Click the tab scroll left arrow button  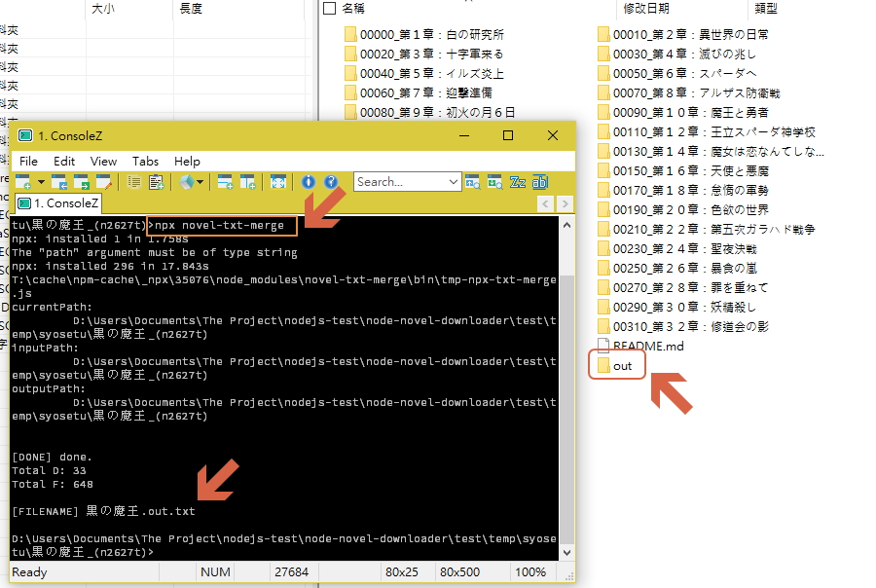pos(545,204)
